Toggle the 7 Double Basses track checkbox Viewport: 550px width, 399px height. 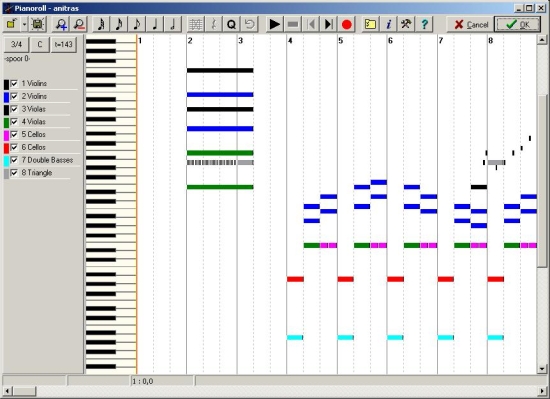coord(14,160)
